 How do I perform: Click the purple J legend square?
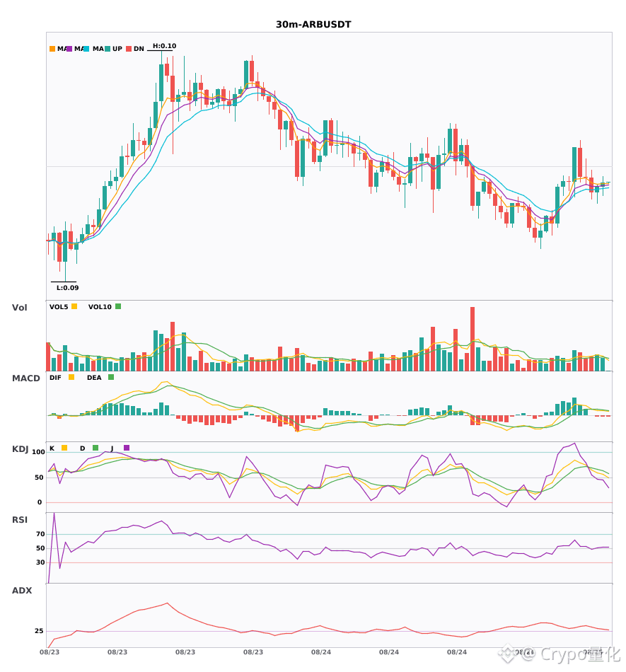coord(127,448)
